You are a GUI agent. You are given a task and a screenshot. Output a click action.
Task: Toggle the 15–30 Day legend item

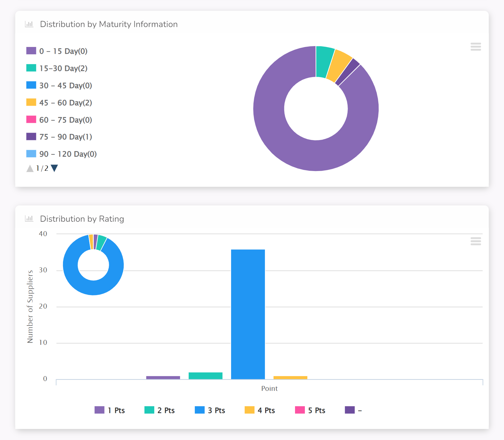coord(57,68)
